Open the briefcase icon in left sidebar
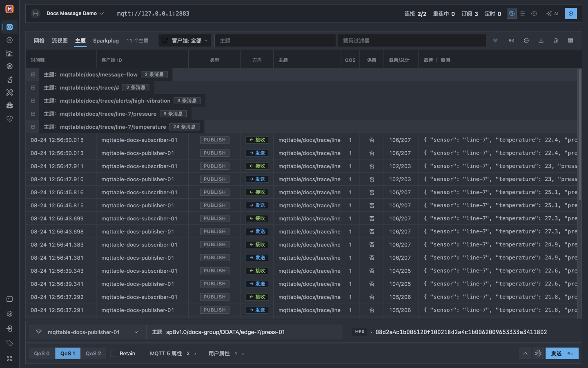 [x=9, y=105]
